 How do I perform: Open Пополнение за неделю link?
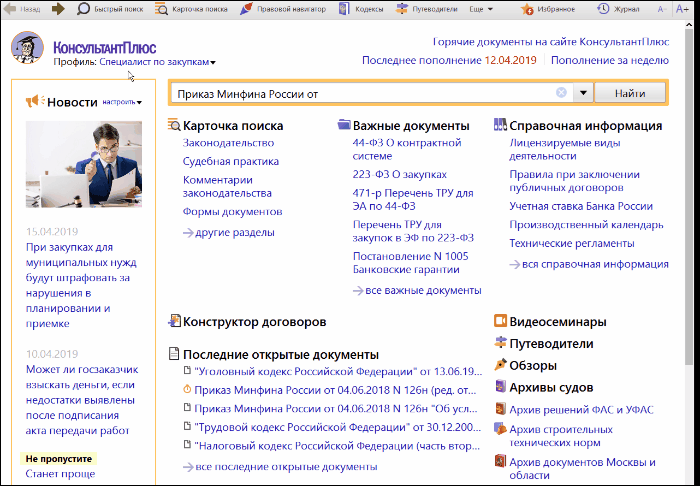tap(609, 60)
